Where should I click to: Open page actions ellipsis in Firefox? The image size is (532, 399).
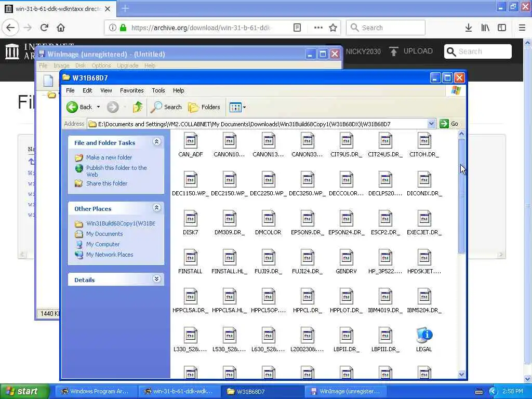318,28
